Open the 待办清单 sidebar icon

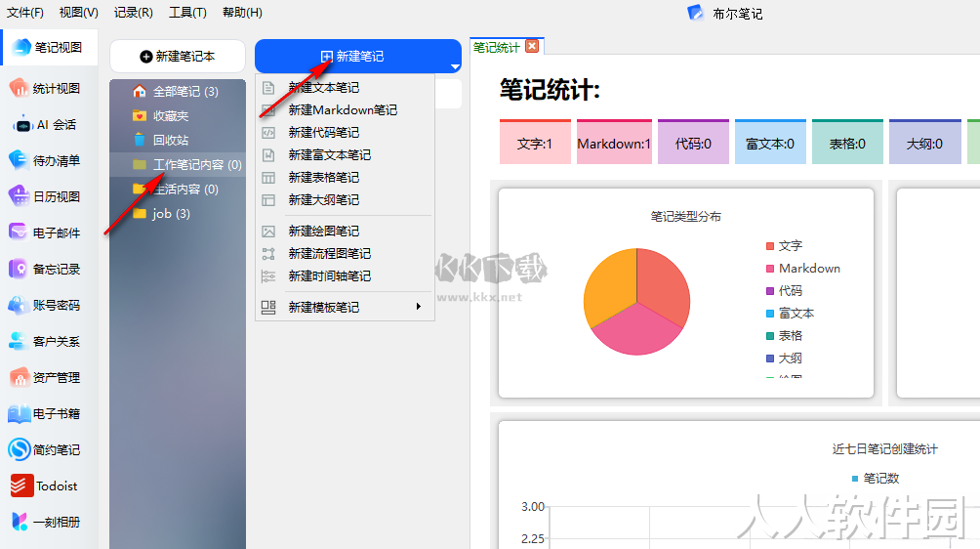pos(19,161)
